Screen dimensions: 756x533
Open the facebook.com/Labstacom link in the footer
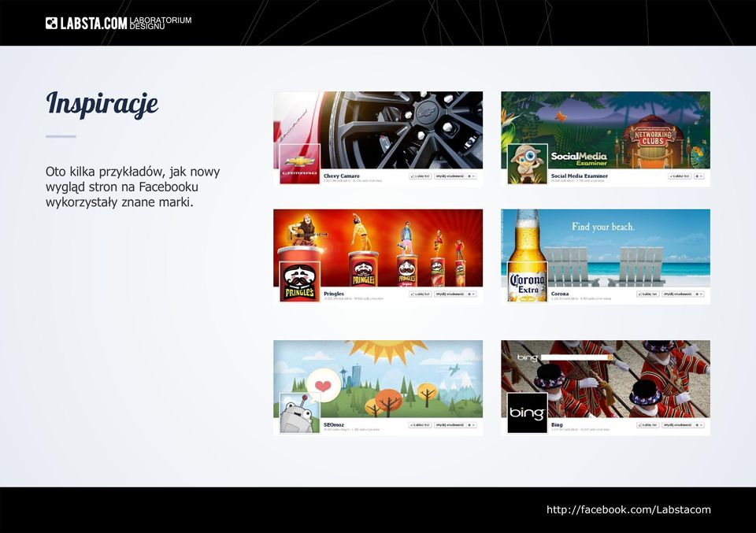pos(628,510)
